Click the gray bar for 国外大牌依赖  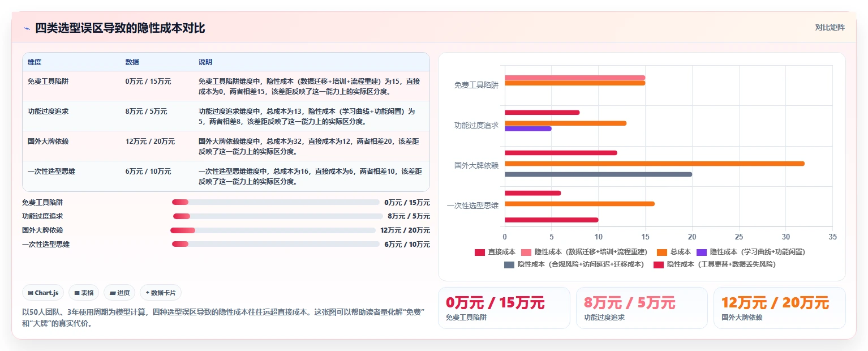pos(598,174)
